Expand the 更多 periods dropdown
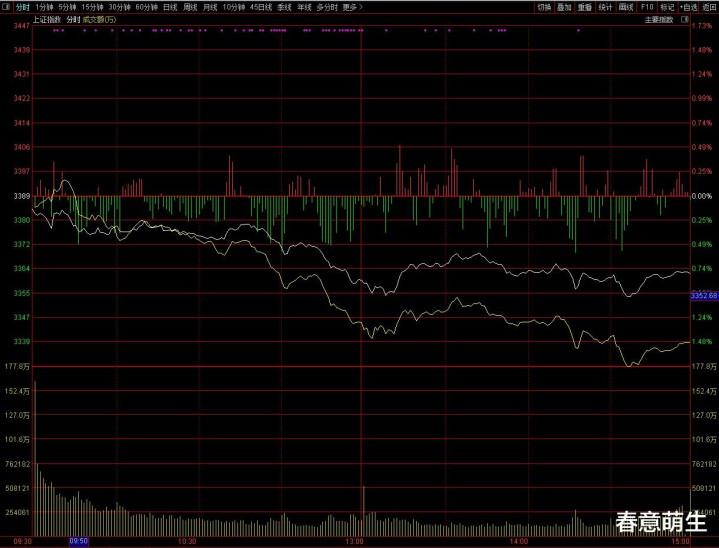The image size is (719, 548). click(352, 7)
